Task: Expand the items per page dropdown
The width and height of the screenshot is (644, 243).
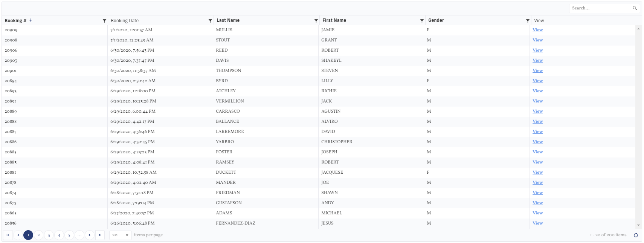Action: click(121, 235)
